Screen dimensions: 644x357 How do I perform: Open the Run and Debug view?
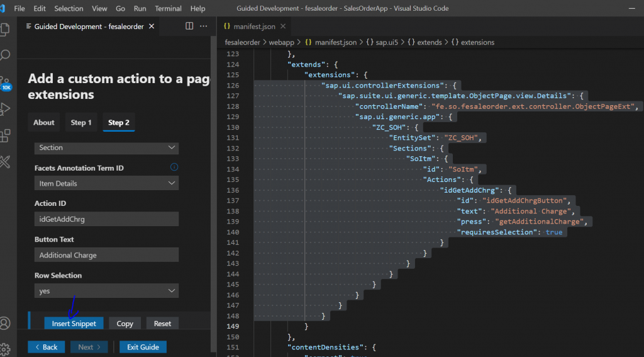click(x=5, y=109)
